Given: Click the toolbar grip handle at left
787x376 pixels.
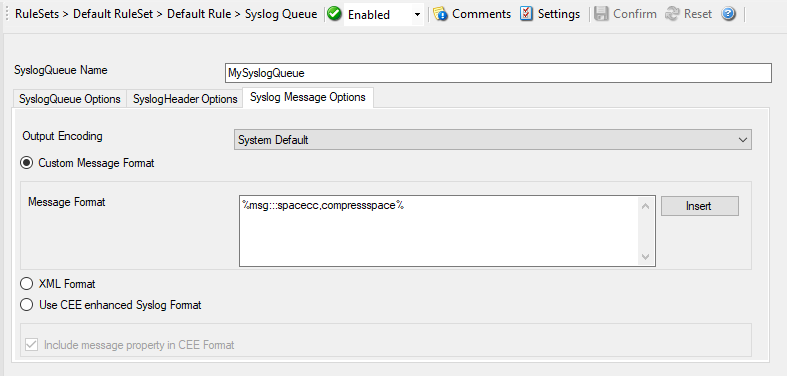Looking at the screenshot, I should 7,14.
